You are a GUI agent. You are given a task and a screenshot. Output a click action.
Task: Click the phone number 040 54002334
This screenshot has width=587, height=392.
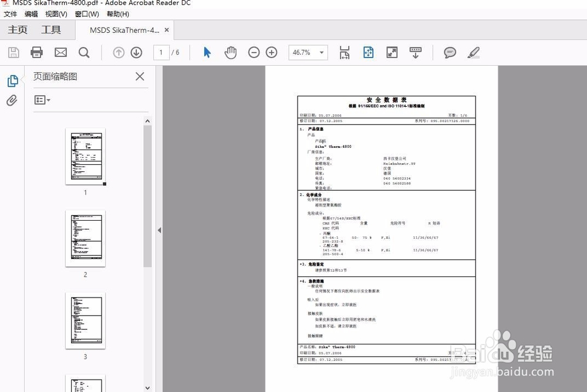(x=397, y=178)
